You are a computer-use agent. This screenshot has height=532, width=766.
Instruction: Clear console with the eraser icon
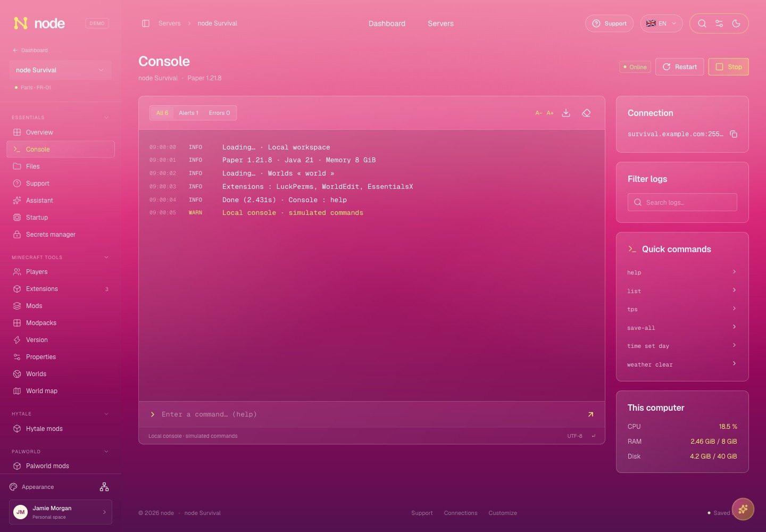(x=586, y=113)
